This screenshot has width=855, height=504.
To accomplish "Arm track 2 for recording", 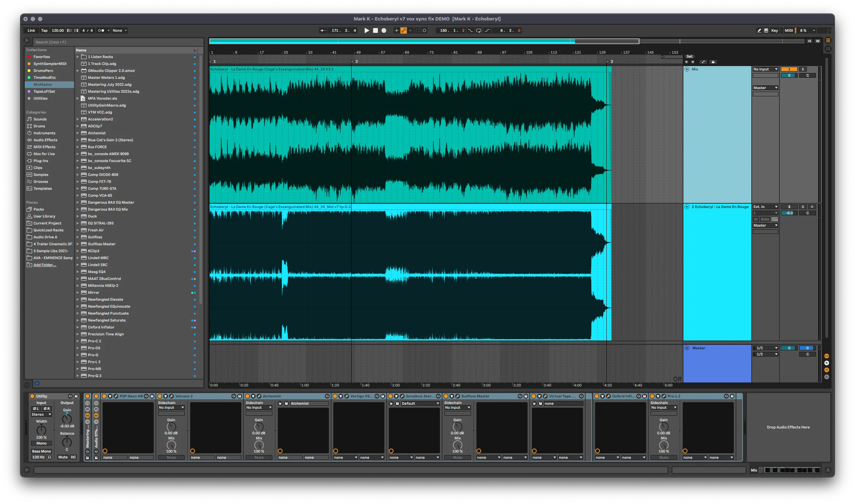I will (x=812, y=207).
